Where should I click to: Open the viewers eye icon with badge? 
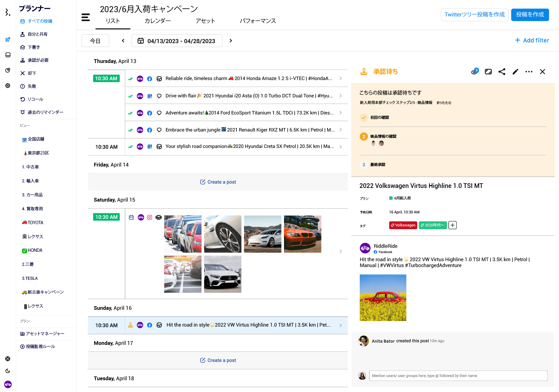[474, 72]
